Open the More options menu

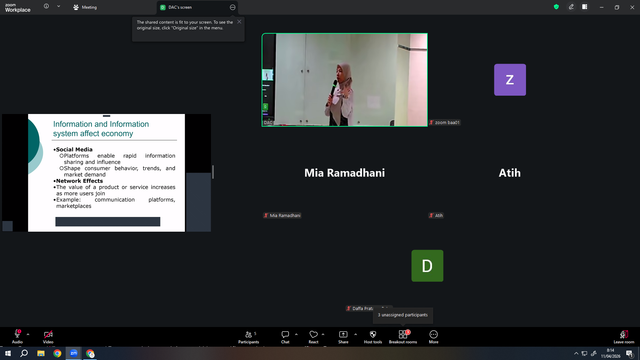(433, 337)
